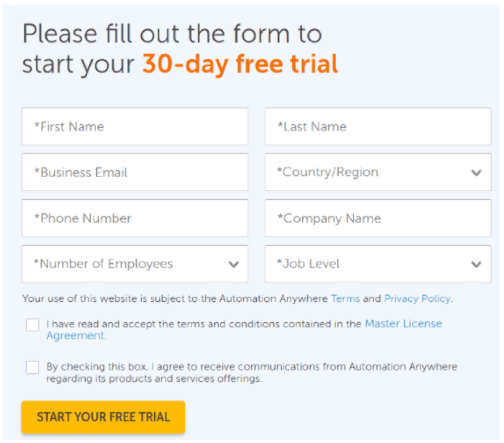View the Privacy Policy
This screenshot has width=504, height=443.
click(417, 298)
